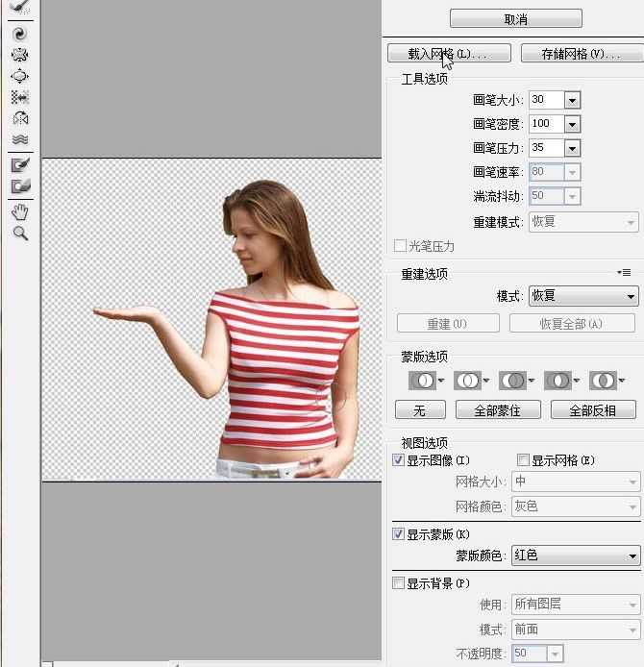The height and width of the screenshot is (667, 644).
Task: Click the 湍流抖动 value field showing 50
Action: coord(546,196)
